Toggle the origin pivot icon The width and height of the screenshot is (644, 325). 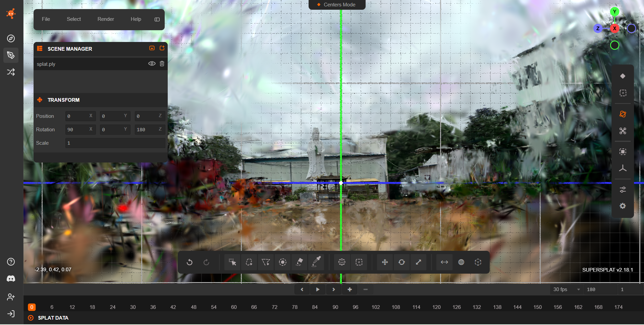pyautogui.click(x=478, y=262)
